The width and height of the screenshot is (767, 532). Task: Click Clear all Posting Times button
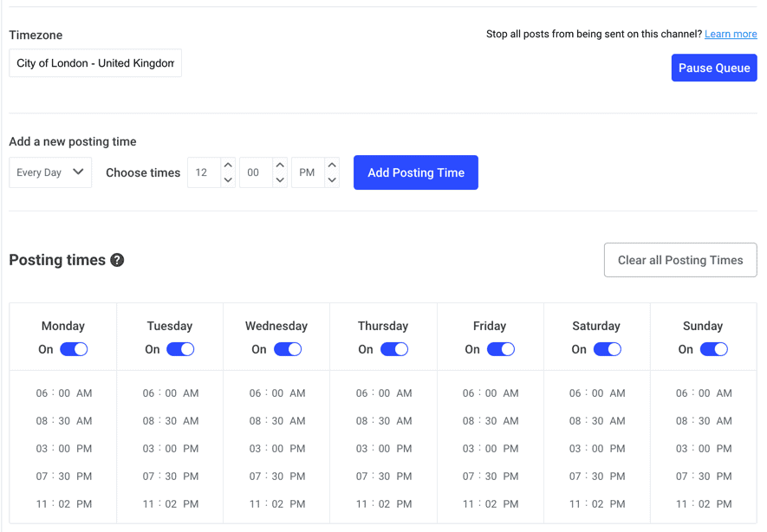coord(680,260)
